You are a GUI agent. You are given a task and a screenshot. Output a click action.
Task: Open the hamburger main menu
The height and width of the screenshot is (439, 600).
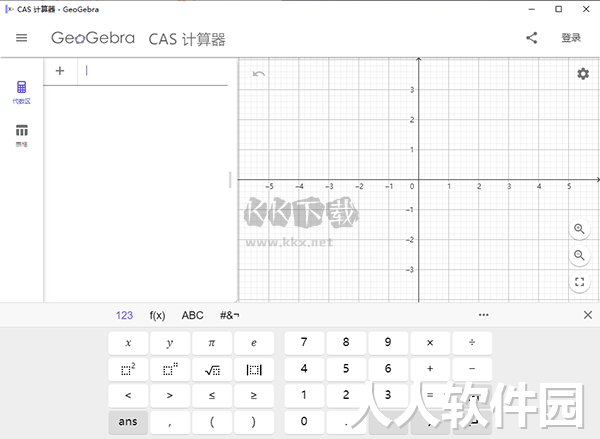pos(21,38)
